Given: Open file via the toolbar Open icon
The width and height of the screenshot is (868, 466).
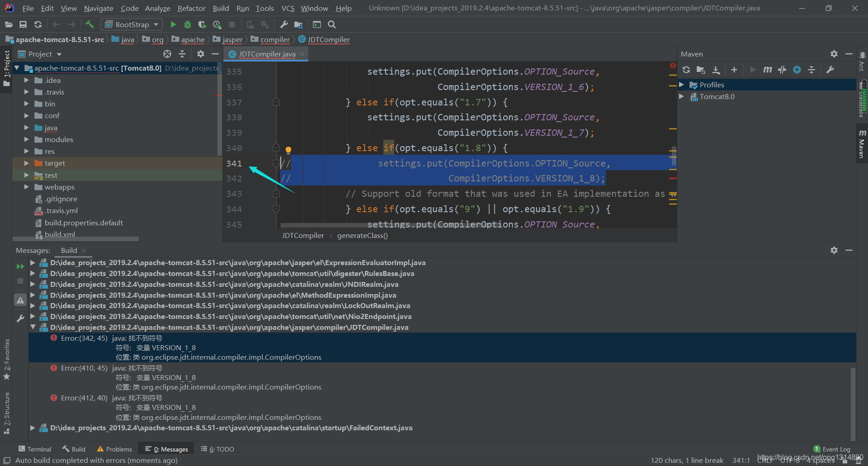Looking at the screenshot, I should (9, 24).
